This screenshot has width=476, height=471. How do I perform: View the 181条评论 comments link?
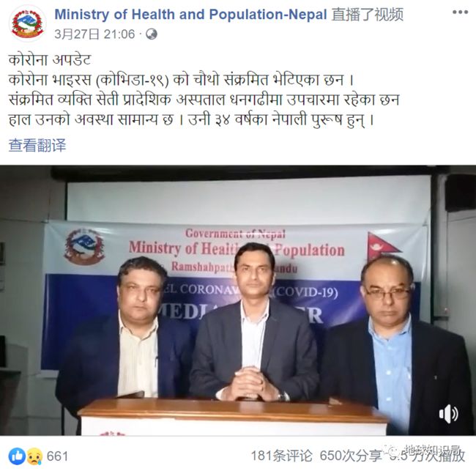(x=281, y=456)
